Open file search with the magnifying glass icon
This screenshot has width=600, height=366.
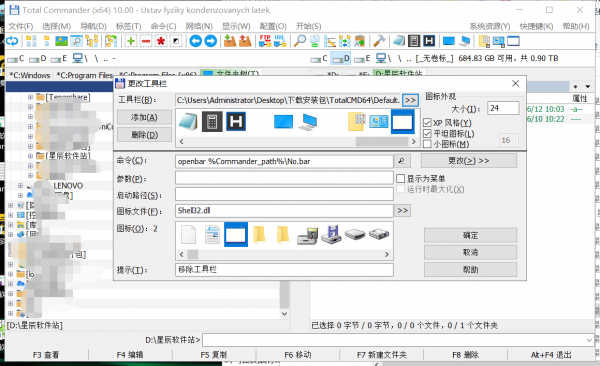[x=300, y=41]
